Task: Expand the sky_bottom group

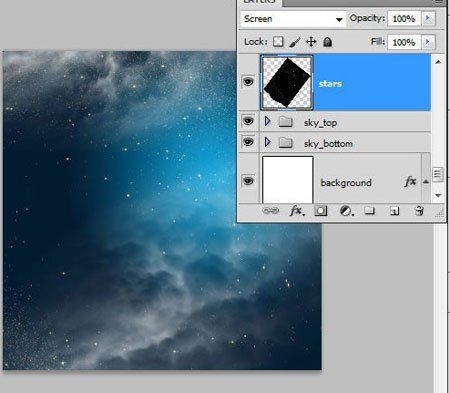Action: pyautogui.click(x=267, y=142)
